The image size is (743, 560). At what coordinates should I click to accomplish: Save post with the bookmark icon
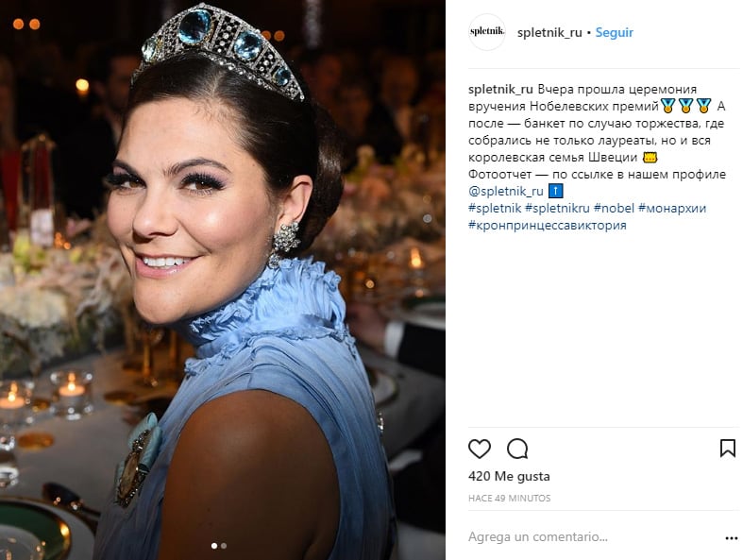727,449
